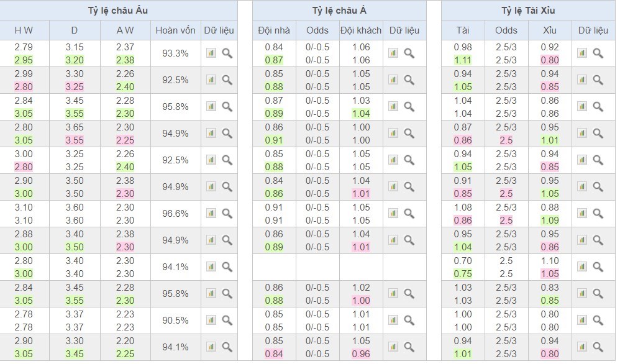This screenshot has width=620, height=364.
Task: Open chart icon in Tài Xỉu row 0.98/1.11
Action: [x=582, y=53]
